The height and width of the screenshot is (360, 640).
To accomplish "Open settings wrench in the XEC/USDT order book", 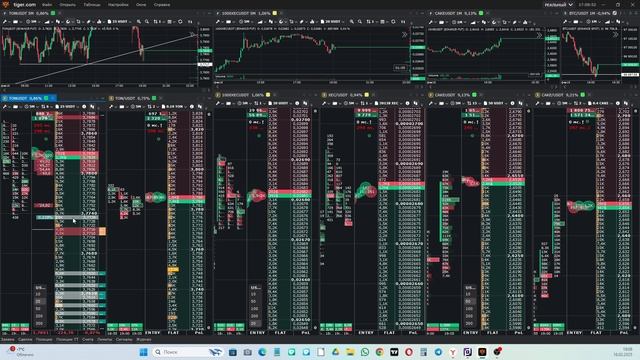I will click(x=324, y=103).
